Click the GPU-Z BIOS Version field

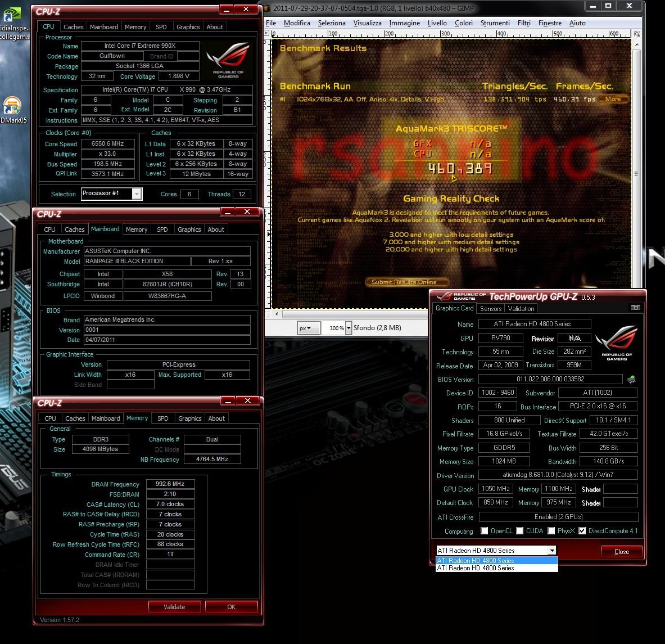[550, 379]
